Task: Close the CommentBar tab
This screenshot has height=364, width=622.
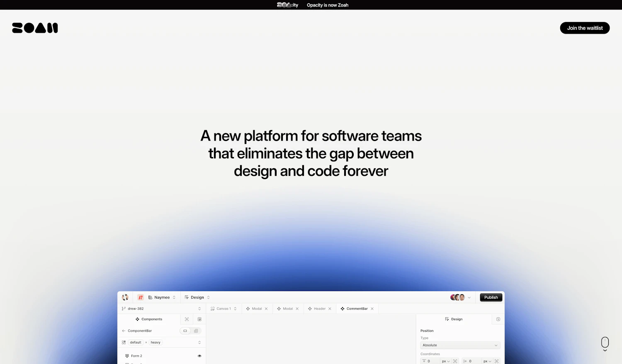Action: tap(372, 308)
